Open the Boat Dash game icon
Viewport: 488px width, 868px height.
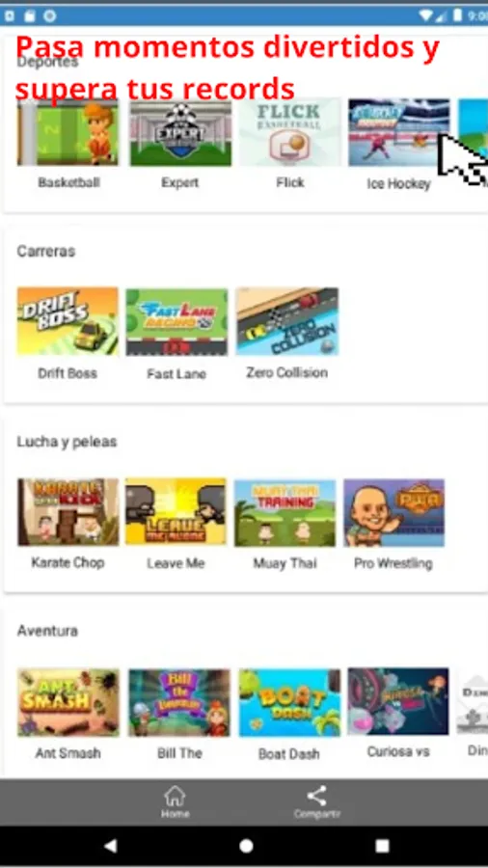[289, 703]
